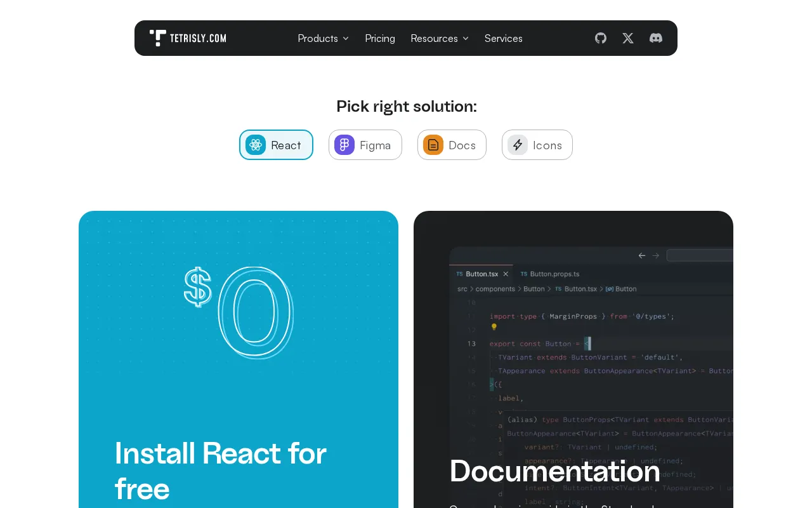
Task: Open the Services page
Action: 504,38
